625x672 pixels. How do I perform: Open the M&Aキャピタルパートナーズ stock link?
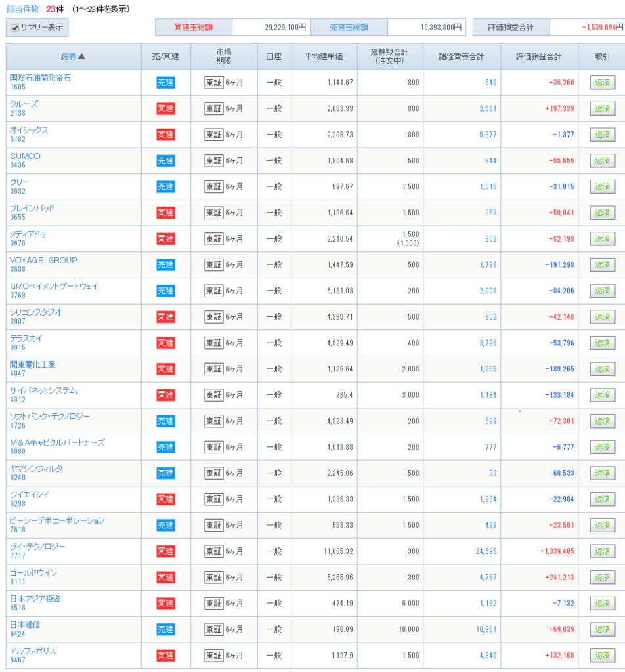(x=57, y=443)
